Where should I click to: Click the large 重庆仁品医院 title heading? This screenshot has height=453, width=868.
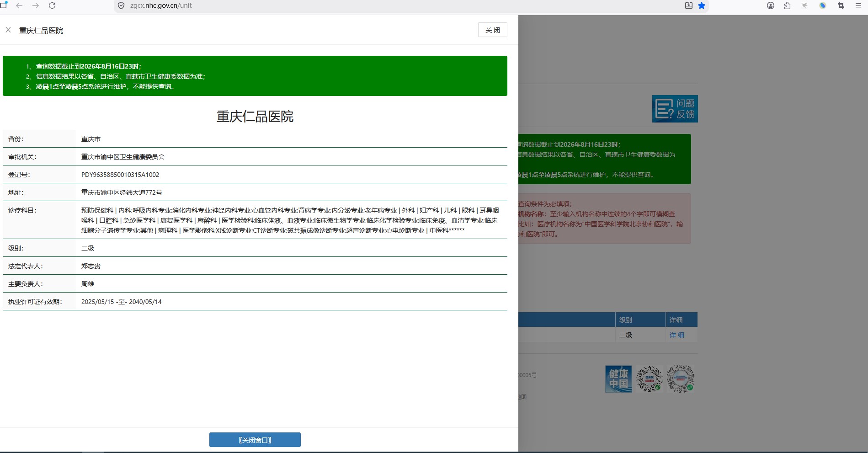(x=255, y=117)
